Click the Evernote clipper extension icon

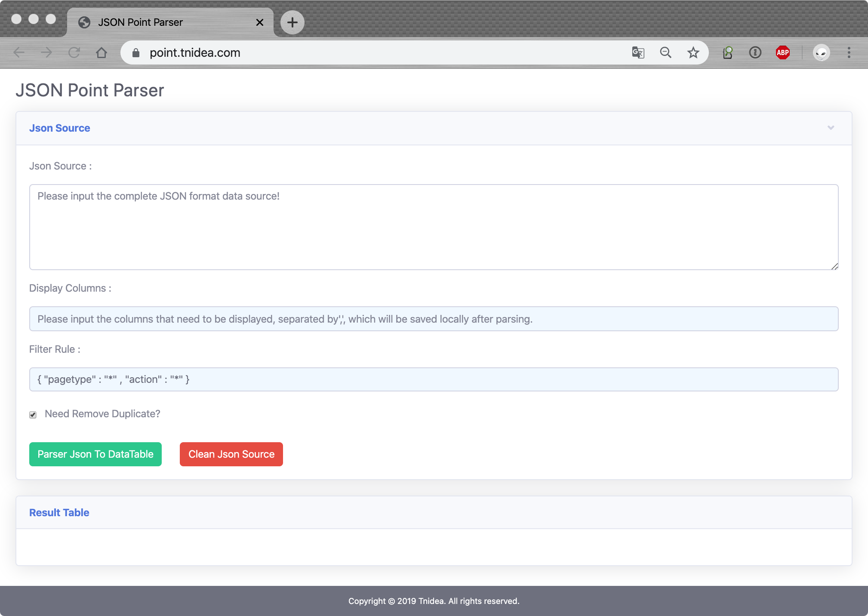click(727, 52)
